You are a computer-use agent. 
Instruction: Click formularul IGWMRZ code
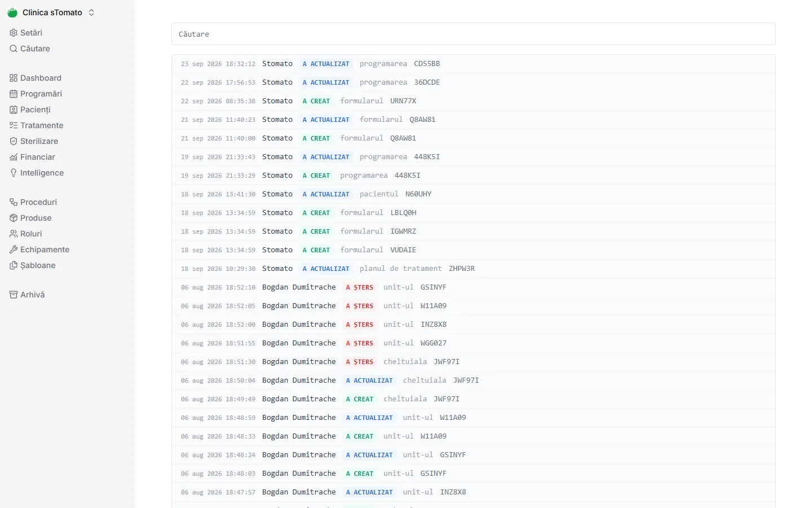click(403, 231)
